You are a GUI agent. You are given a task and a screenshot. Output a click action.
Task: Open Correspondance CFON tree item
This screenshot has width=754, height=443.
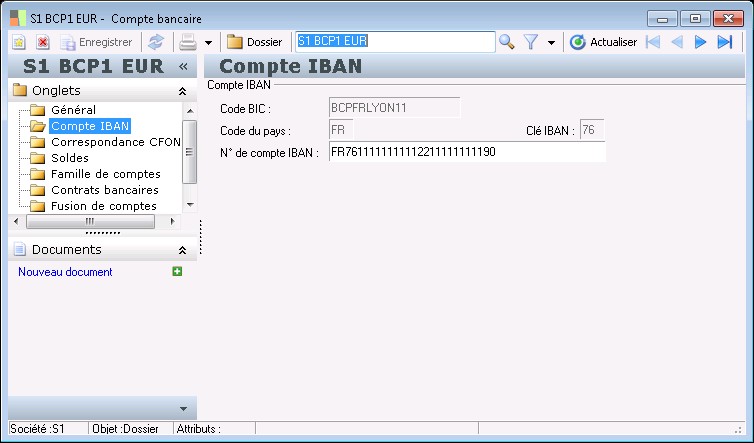(116, 142)
